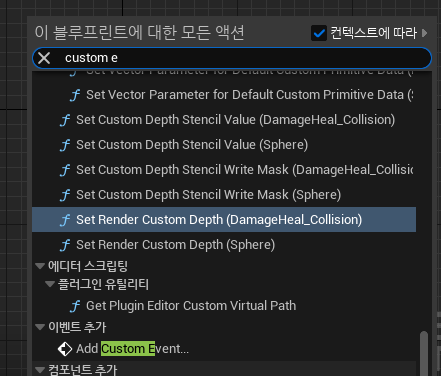Viewport: 441px width, 376px height.
Task: Click the function icon beside Get Plugin Editor Custom Virtual Path
Action: pyautogui.click(x=75, y=306)
